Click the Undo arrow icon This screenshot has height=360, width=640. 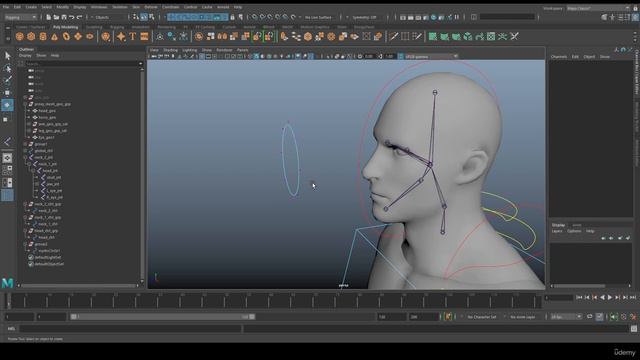click(x=72, y=17)
